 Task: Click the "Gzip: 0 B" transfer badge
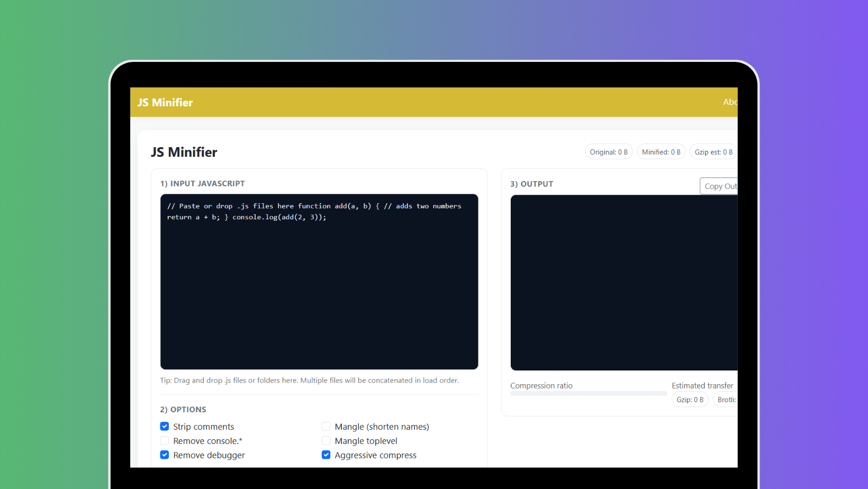[690, 400]
